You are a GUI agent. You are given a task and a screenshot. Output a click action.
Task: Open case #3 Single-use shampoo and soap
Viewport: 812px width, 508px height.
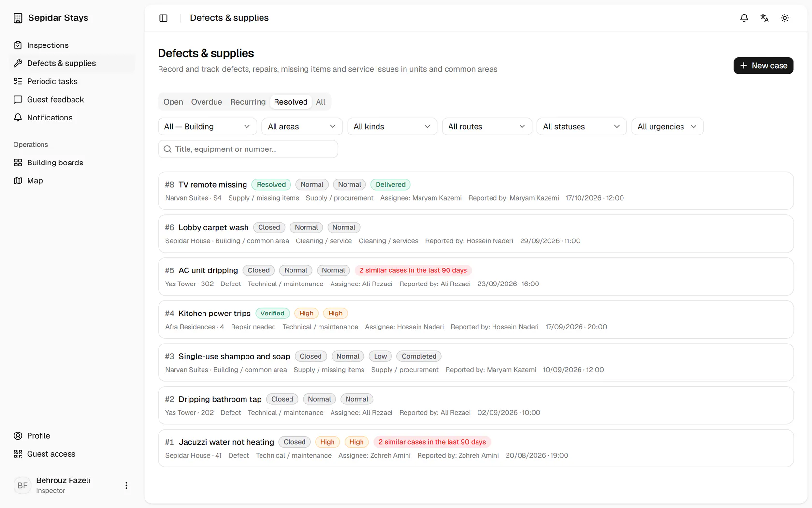[x=476, y=362]
